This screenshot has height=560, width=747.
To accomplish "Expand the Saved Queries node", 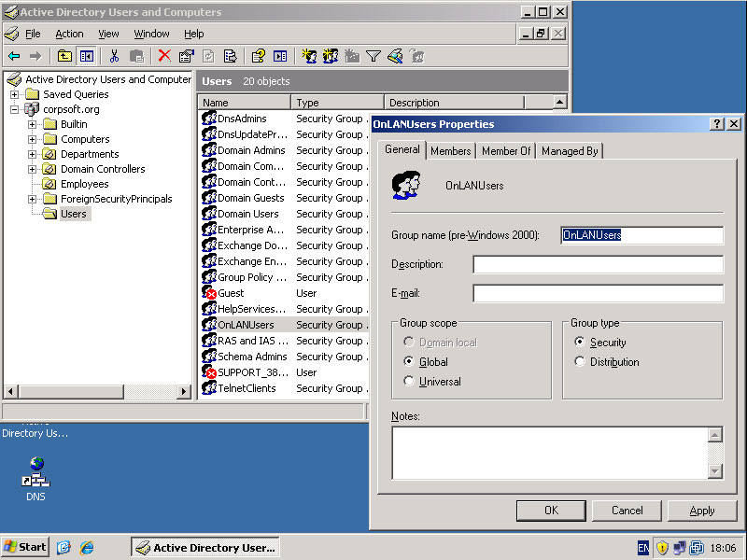I will coord(15,94).
